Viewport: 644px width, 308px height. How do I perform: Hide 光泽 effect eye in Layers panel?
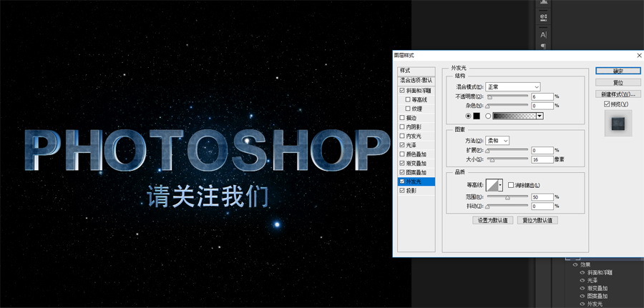(582, 281)
